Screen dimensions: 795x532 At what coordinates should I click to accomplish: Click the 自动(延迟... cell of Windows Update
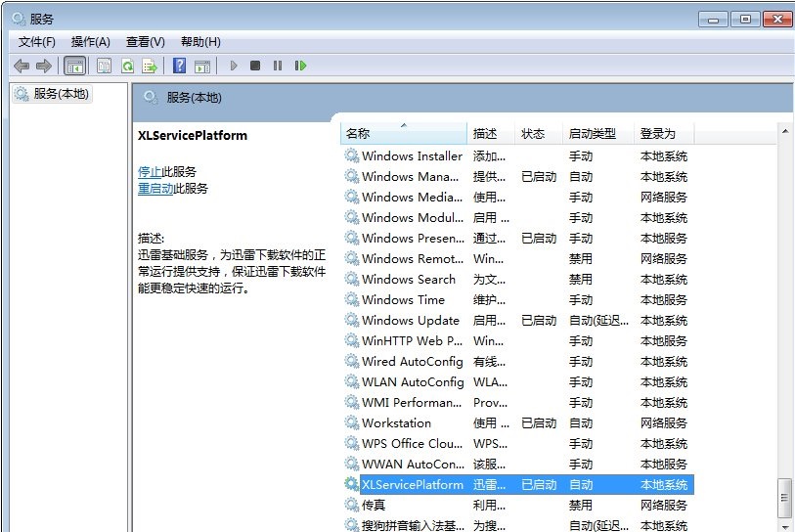pos(598,321)
